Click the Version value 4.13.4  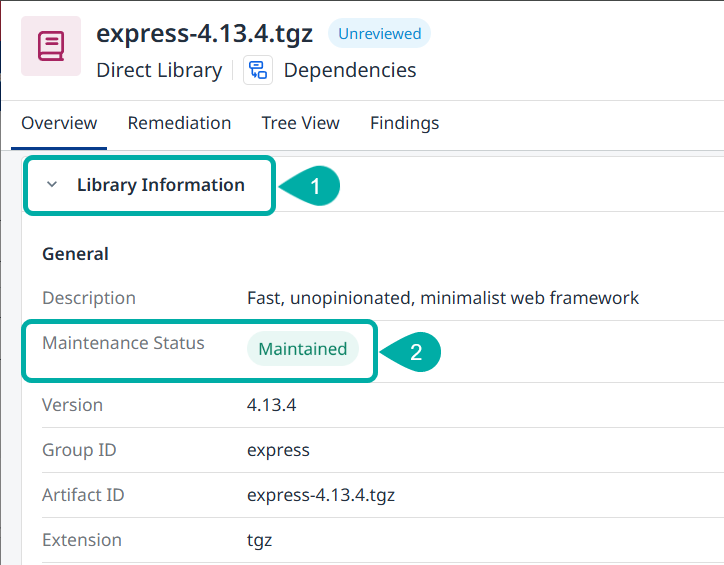271,405
